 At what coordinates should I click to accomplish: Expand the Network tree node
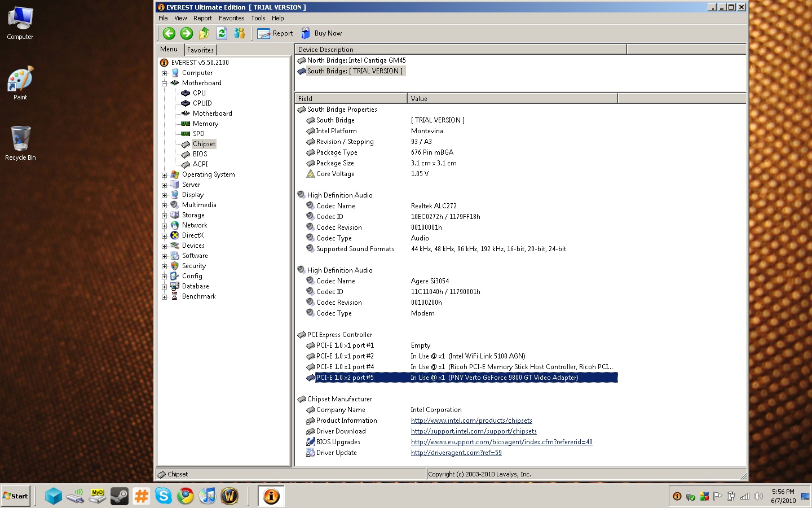[164, 226]
